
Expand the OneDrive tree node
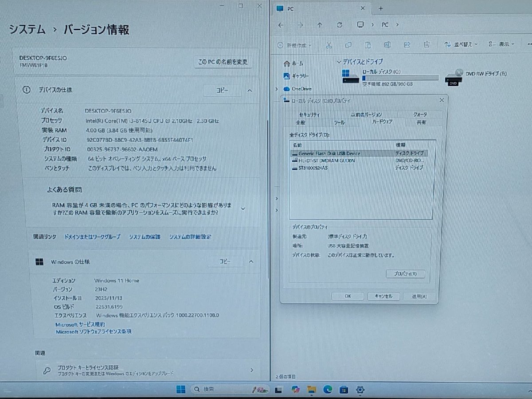click(x=277, y=89)
